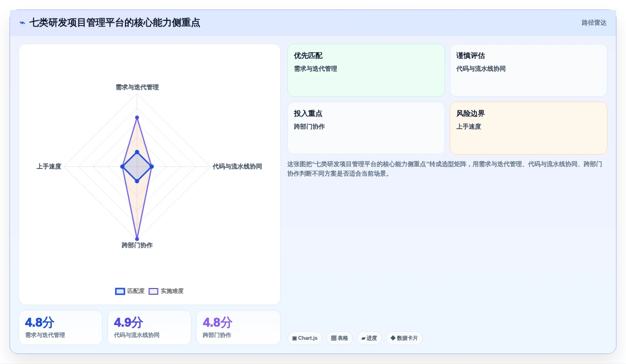
Task: Click the page title 七类研发项目管理平台的核心能力侧重点
Action: coord(114,23)
